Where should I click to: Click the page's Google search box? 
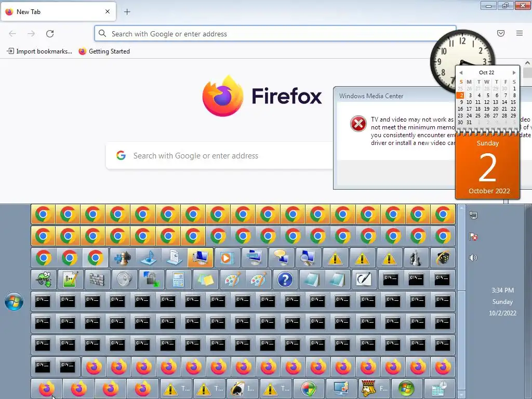[220, 156]
